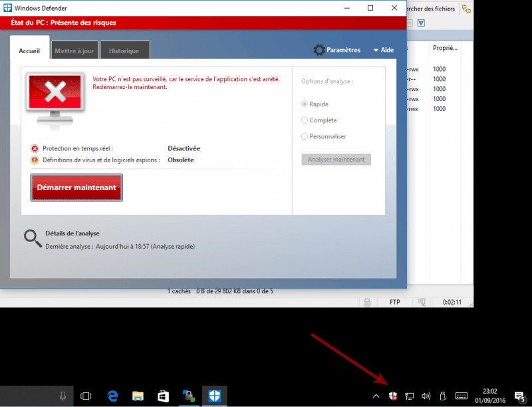The height and width of the screenshot is (407, 532).
Task: Select the Complète scan option
Action: pos(319,120)
